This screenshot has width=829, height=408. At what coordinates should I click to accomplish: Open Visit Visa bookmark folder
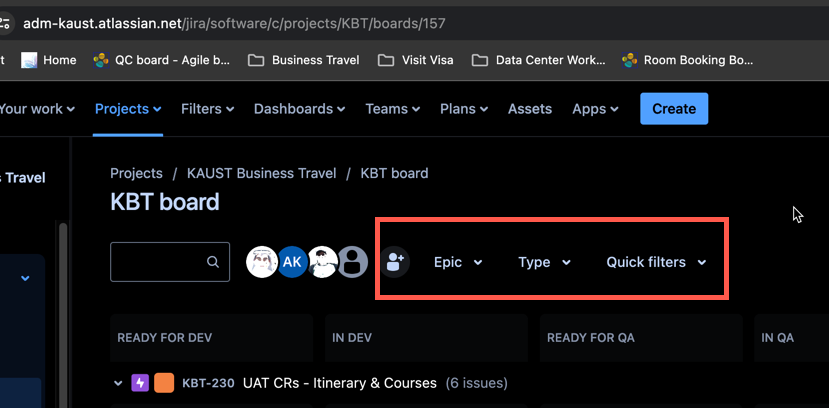(416, 60)
